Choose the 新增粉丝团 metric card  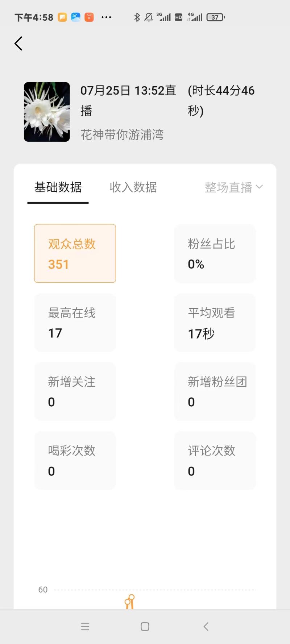[x=215, y=391]
